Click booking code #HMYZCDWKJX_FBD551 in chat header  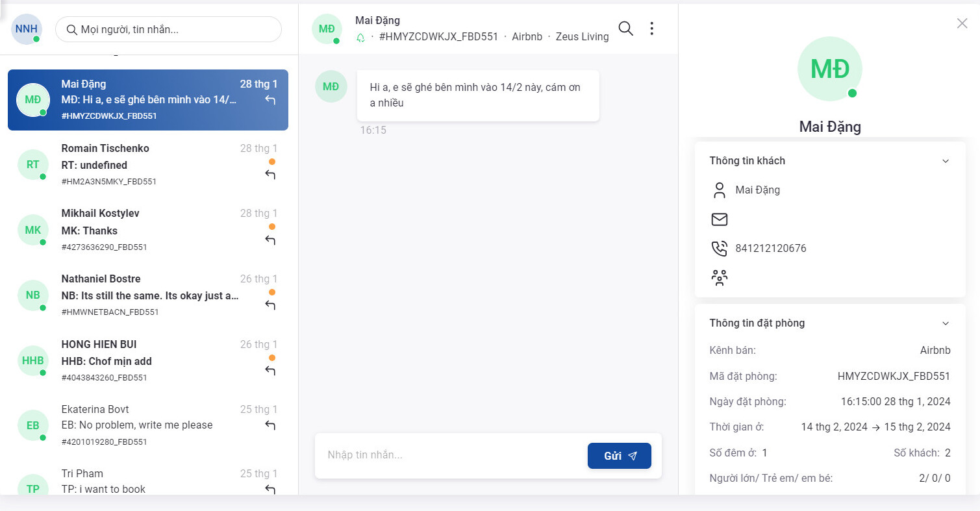(x=439, y=37)
